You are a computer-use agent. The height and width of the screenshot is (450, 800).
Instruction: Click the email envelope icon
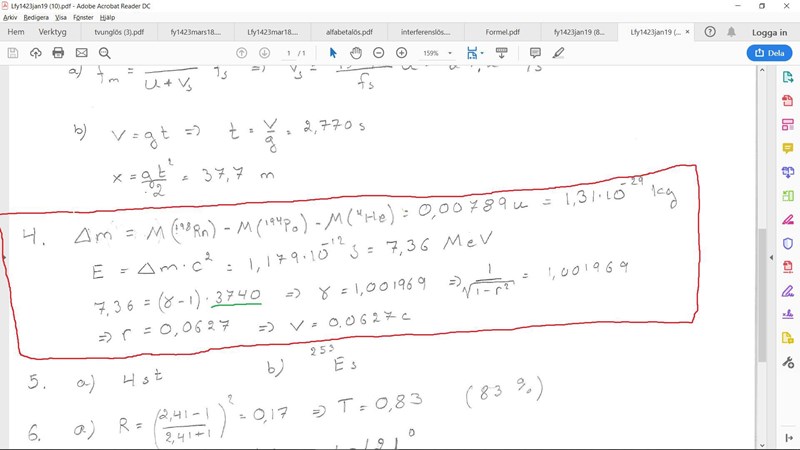[x=81, y=53]
